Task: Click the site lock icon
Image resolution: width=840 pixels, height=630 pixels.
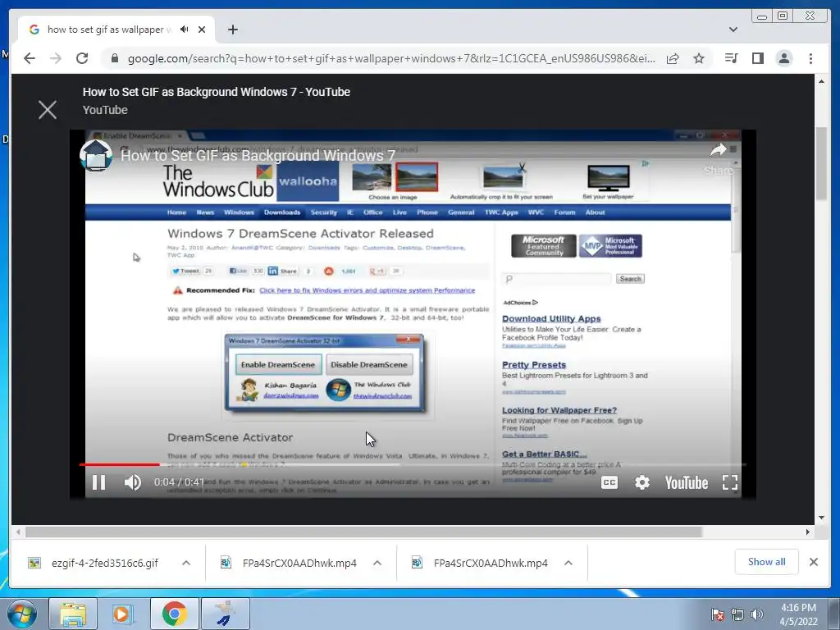Action: coord(114,58)
